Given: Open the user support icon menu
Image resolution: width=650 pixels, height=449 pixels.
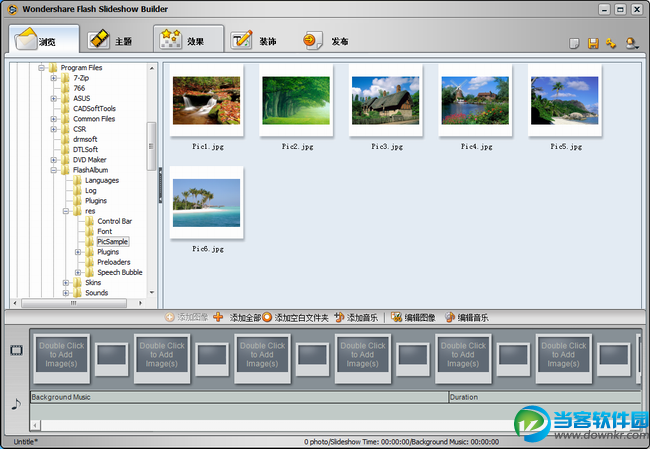Looking at the screenshot, I should click(x=632, y=44).
